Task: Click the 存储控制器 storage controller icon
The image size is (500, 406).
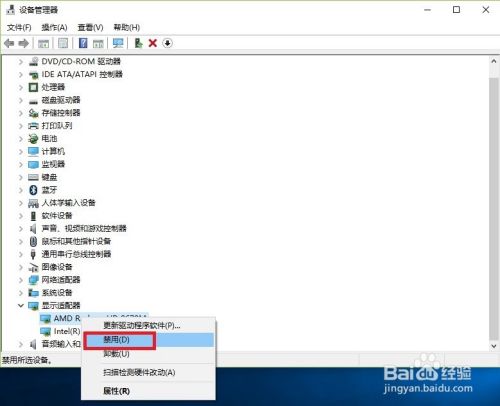Action: tap(33, 113)
